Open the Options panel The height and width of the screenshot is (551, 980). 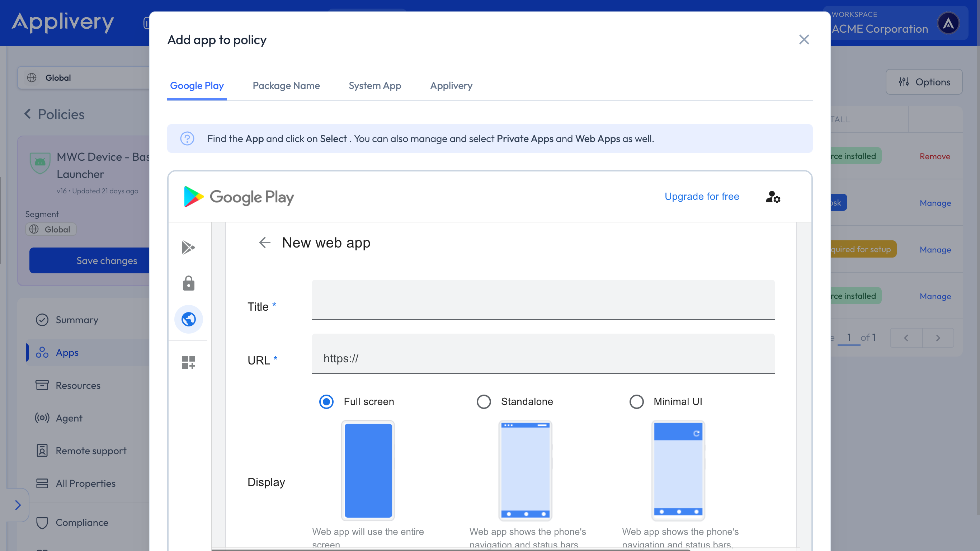[924, 82]
